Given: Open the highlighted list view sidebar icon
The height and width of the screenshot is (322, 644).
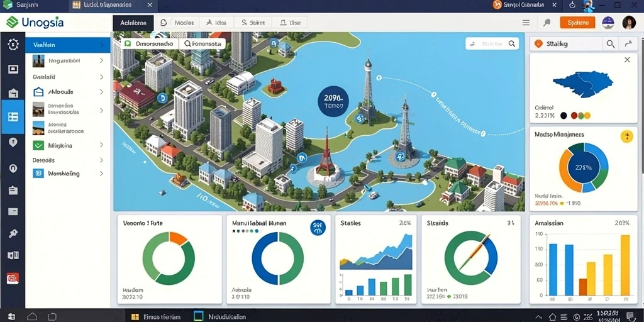Looking at the screenshot, I should point(13,116).
